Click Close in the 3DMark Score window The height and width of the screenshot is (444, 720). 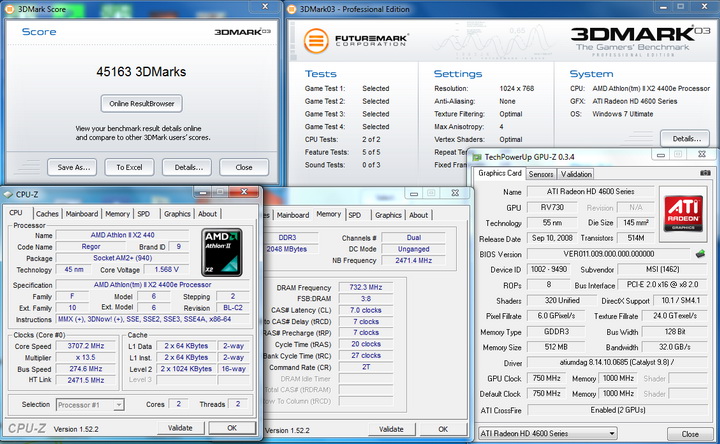coord(244,168)
